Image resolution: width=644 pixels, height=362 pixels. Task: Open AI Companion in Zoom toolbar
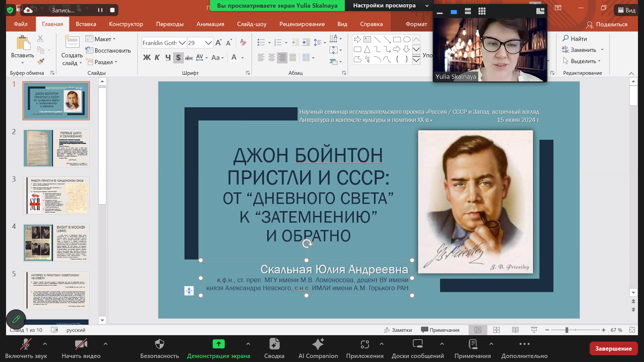point(318,349)
